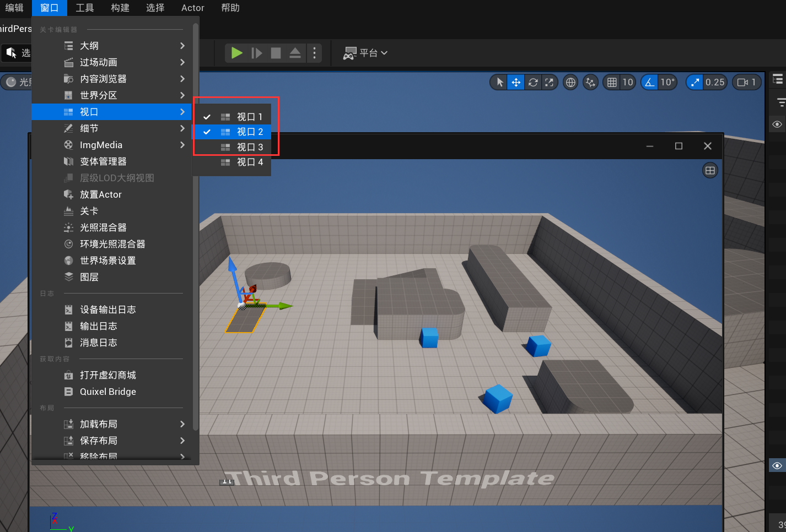Open the 选择 menu

click(x=155, y=8)
